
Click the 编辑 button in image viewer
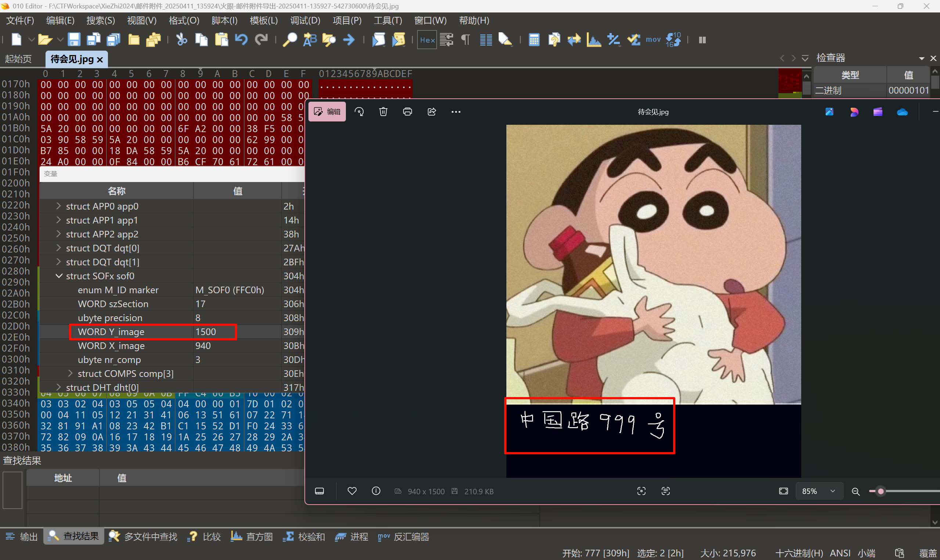(327, 112)
